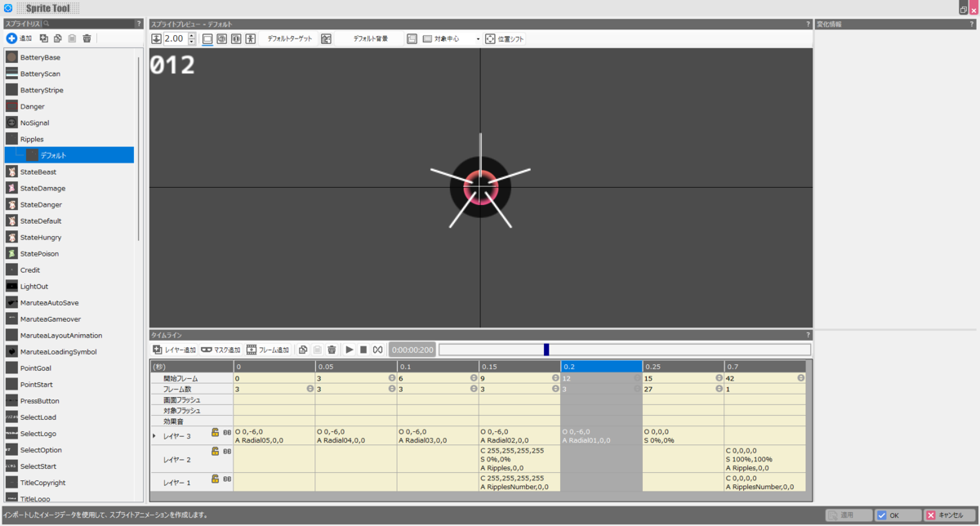Stop the animation playback
The image size is (980, 526).
pyautogui.click(x=363, y=350)
